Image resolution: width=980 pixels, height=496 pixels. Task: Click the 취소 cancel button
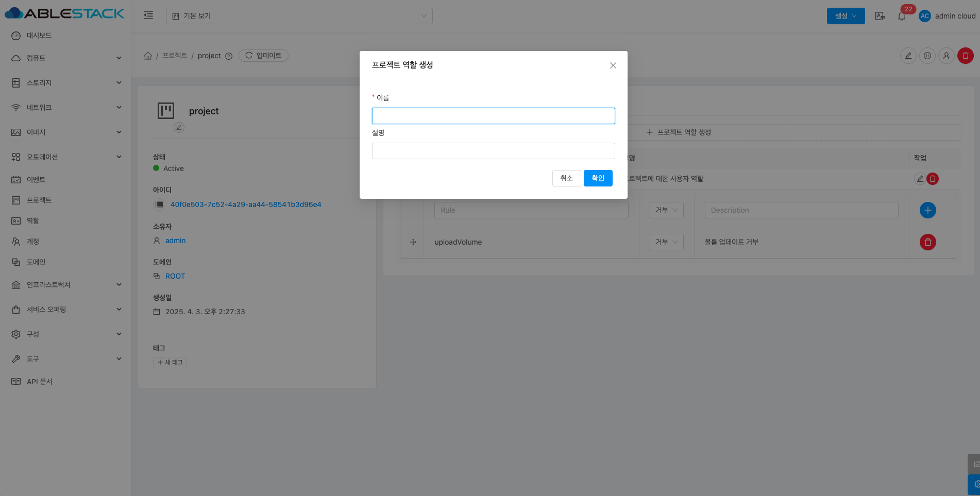point(566,178)
